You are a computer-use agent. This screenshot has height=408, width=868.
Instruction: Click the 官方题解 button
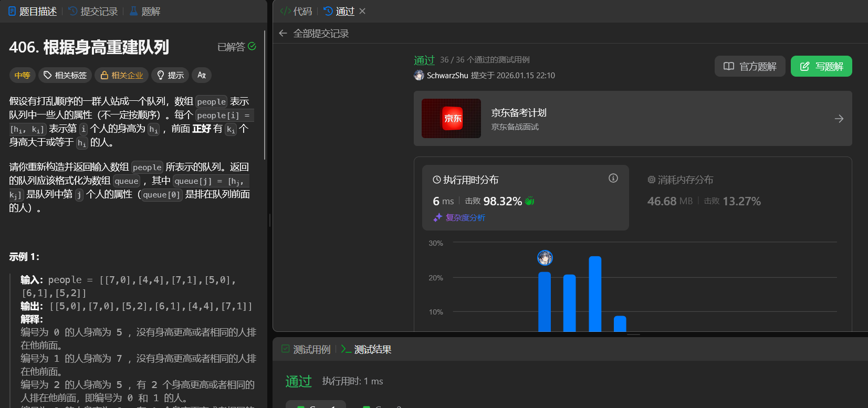pyautogui.click(x=749, y=66)
